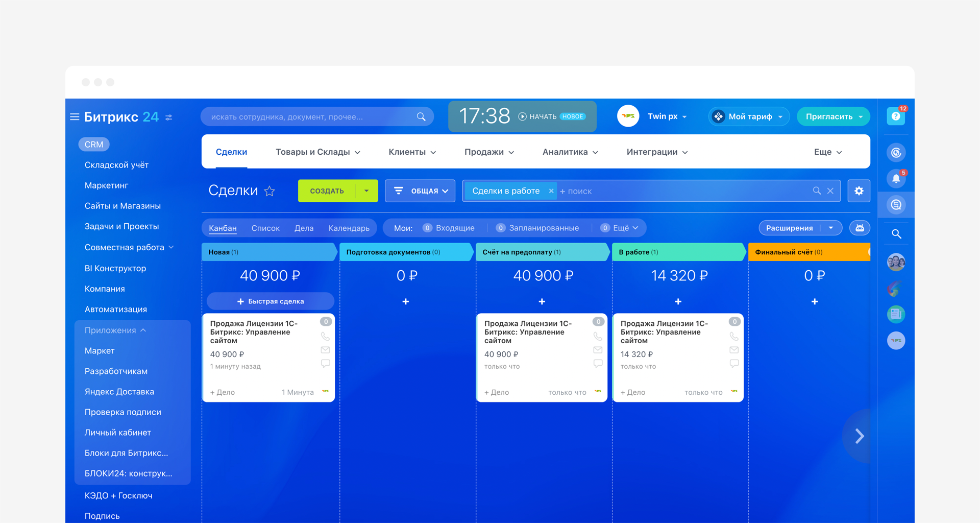Collapse the Приложения sidebar section

[x=115, y=330]
